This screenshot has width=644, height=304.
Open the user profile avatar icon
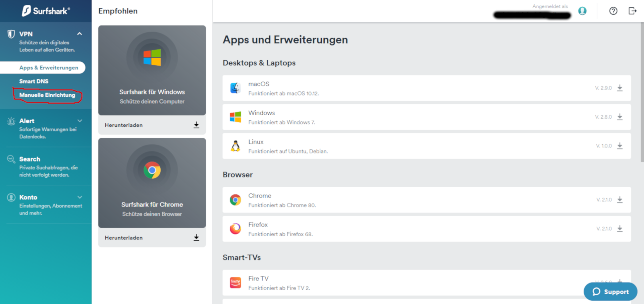[582, 11]
